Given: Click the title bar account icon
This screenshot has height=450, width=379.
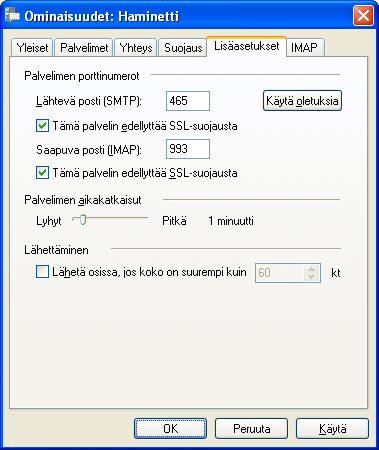Looking at the screenshot, I should click(12, 16).
